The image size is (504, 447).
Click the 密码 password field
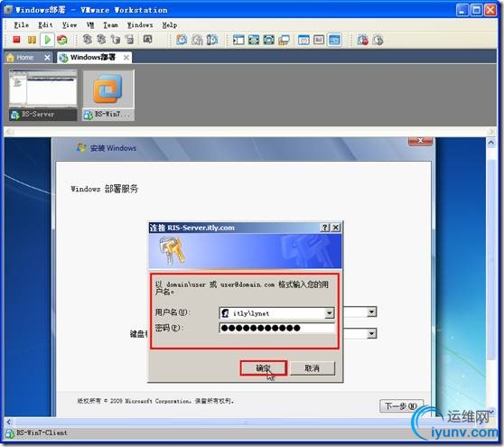[276, 328]
